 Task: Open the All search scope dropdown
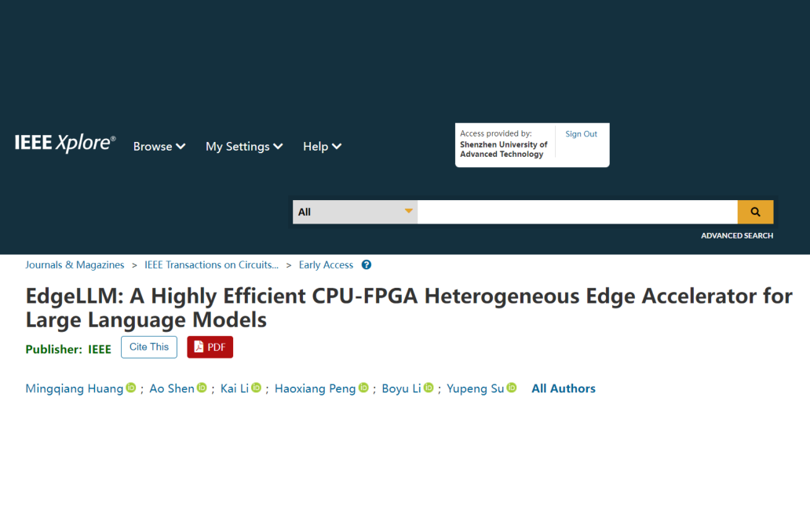click(x=355, y=212)
